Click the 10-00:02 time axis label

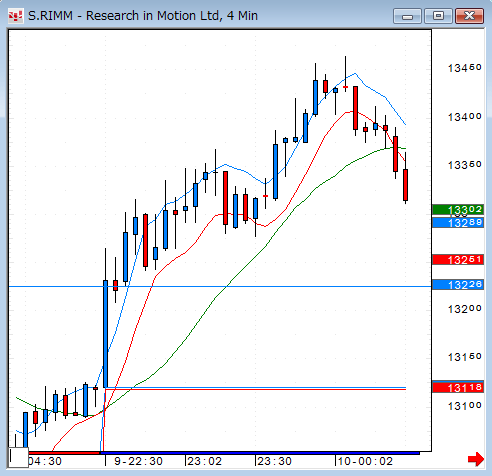click(365, 461)
